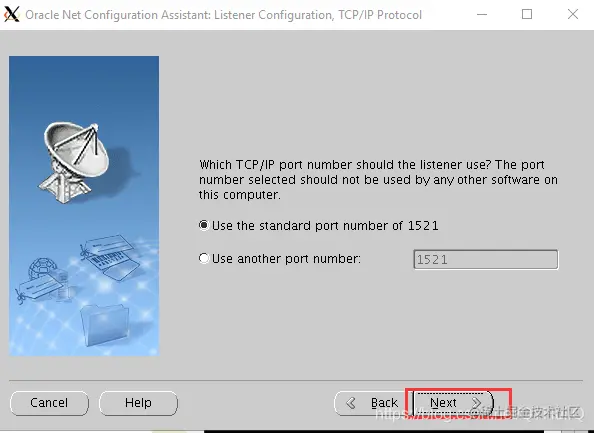Choose the 'Use another port number' radio button
This screenshot has height=433, width=594.
tap(204, 258)
